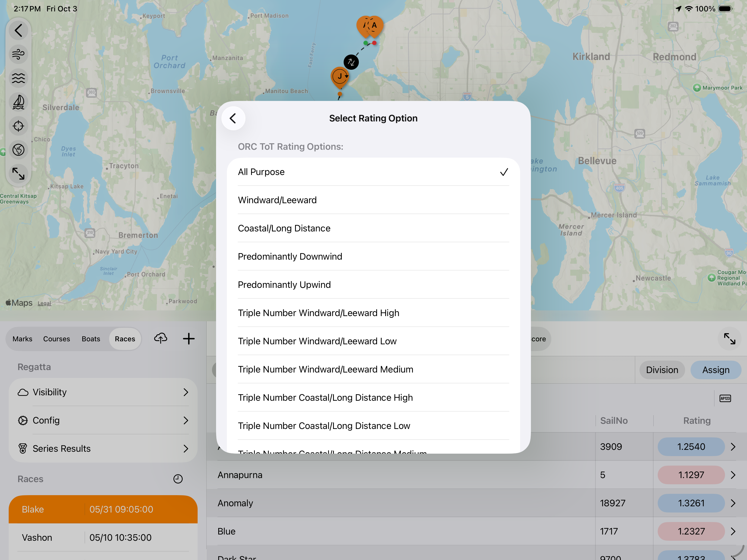Click the cloud upload icon

tap(161, 338)
